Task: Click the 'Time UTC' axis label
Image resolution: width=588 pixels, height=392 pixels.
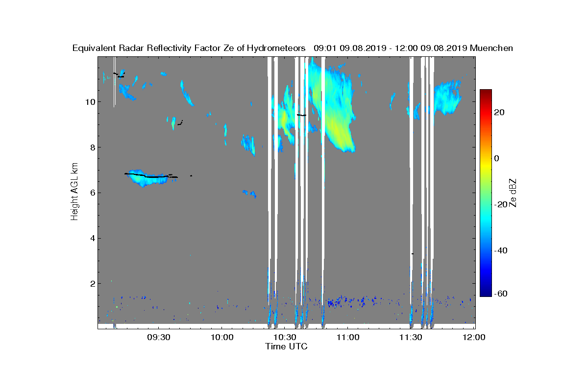Action: pyautogui.click(x=286, y=346)
